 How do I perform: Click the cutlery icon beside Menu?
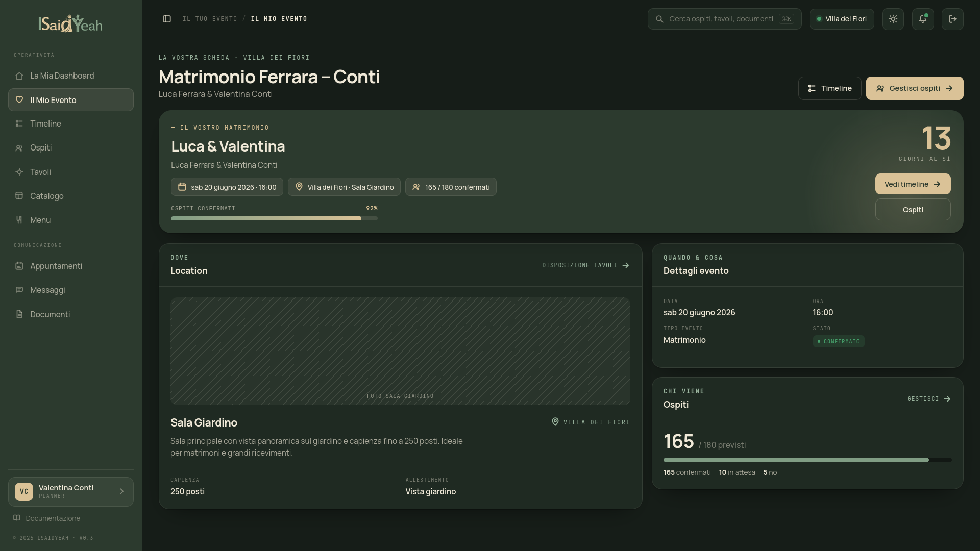click(19, 220)
